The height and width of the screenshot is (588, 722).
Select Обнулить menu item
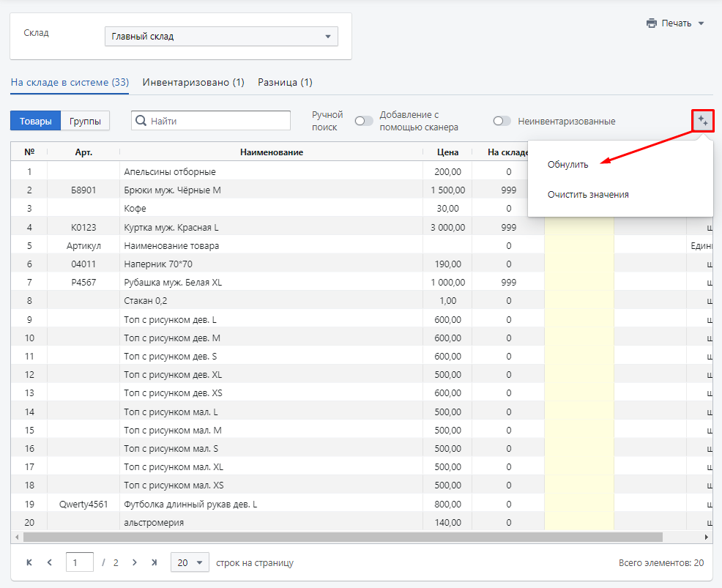tap(567, 164)
